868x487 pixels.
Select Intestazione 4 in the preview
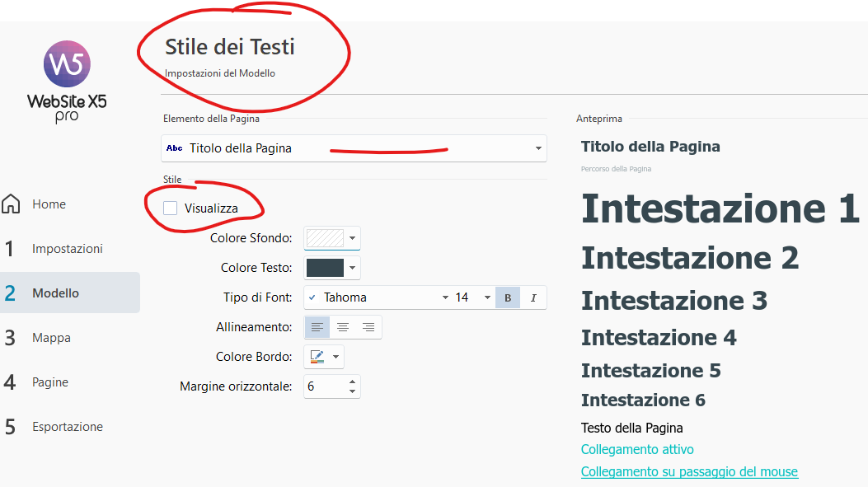click(659, 338)
